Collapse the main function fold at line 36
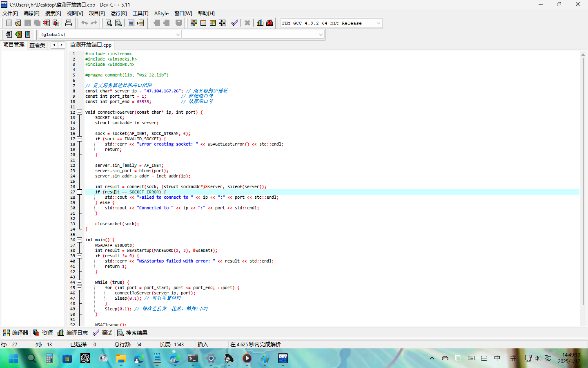Screen dimensions: 588x368 (x=80, y=240)
